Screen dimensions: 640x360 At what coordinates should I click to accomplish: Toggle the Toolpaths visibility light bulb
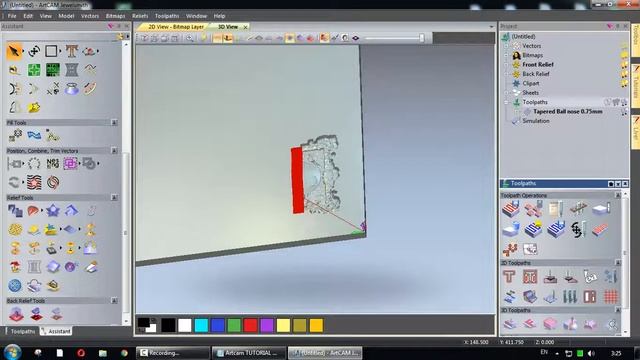[624, 102]
